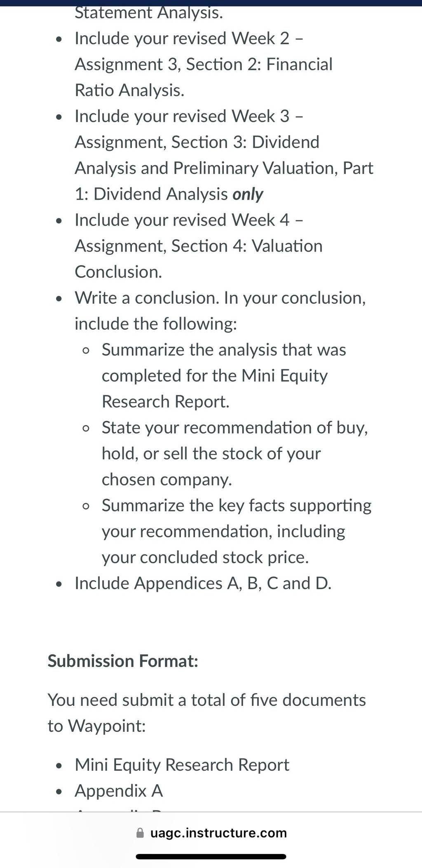Tap the lock icon beside the URL

click(140, 833)
